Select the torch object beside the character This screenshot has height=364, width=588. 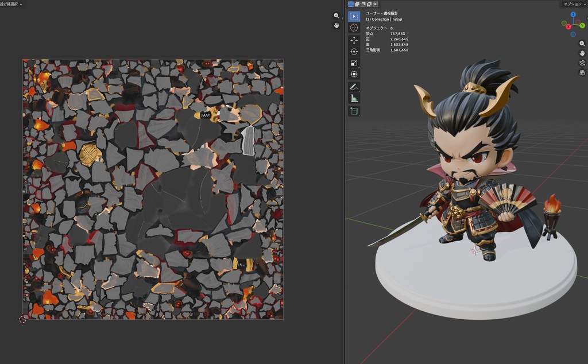point(552,218)
